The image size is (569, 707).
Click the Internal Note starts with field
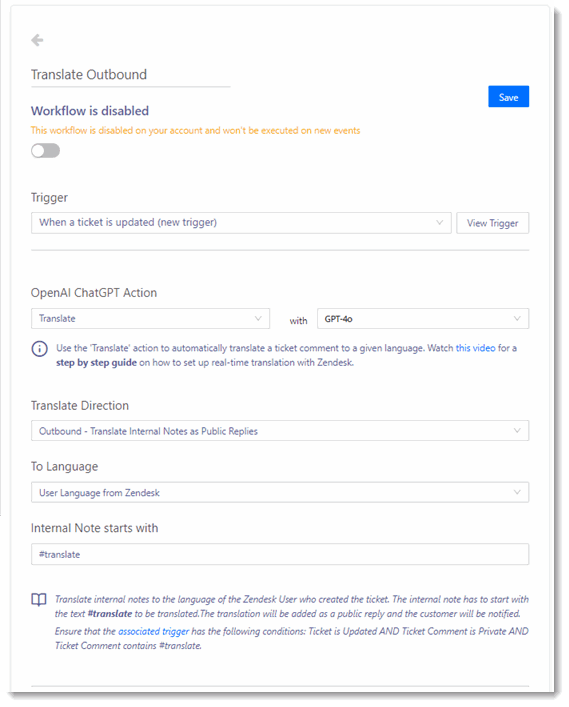click(x=280, y=554)
